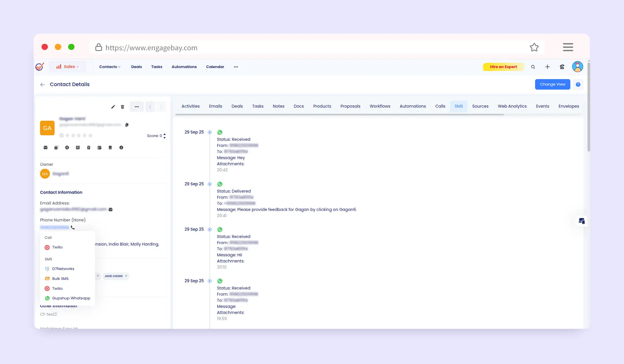
Task: Click the browser address bar URL
Action: click(x=151, y=48)
